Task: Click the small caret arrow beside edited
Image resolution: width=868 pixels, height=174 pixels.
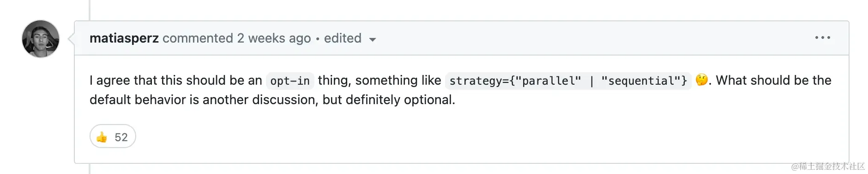Action: coord(372,40)
